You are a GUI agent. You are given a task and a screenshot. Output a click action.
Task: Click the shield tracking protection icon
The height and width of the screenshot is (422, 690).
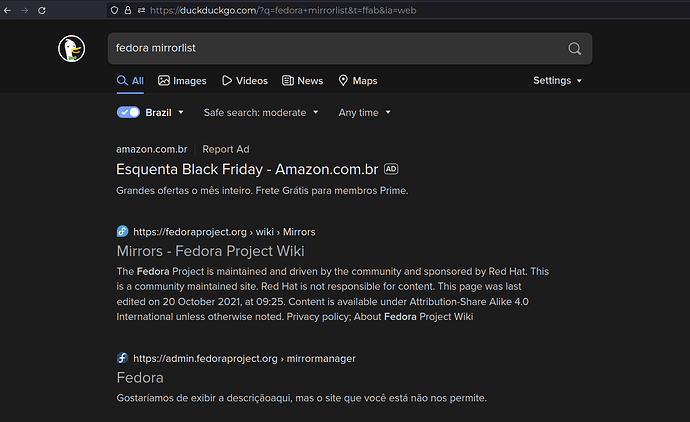(x=114, y=9)
